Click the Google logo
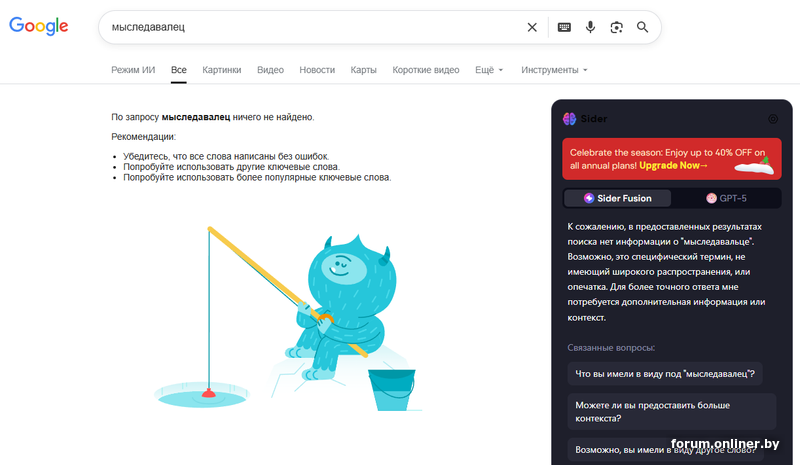The image size is (800, 465). tap(39, 26)
